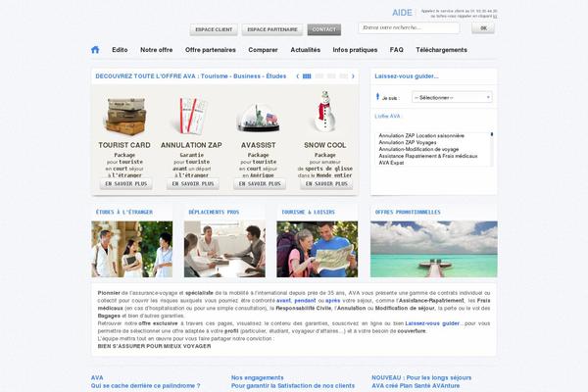Click the NOUVEAU : Pour les longs séjours link
This screenshot has height=392, width=588.
[x=421, y=377]
